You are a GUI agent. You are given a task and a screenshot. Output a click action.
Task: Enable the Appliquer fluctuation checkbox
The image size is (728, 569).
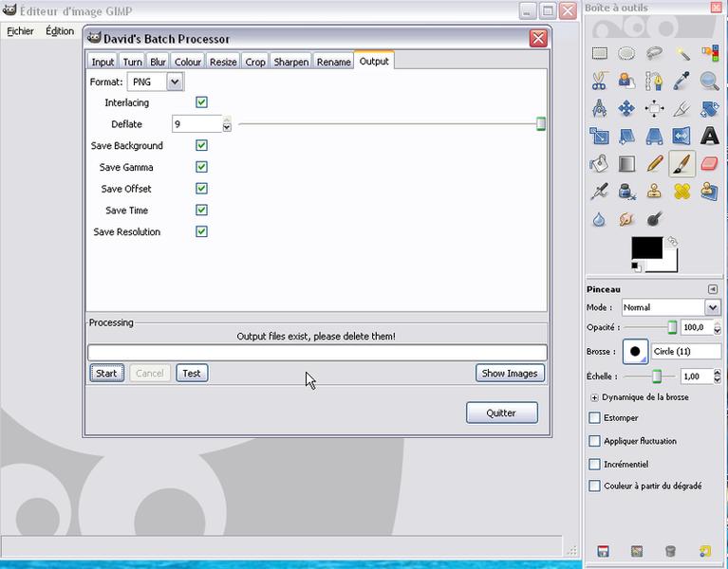point(594,441)
